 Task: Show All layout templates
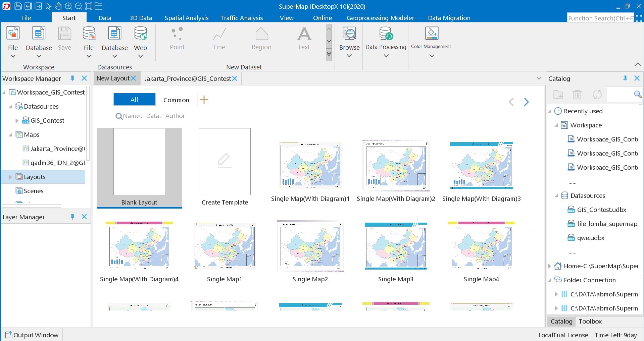click(134, 100)
